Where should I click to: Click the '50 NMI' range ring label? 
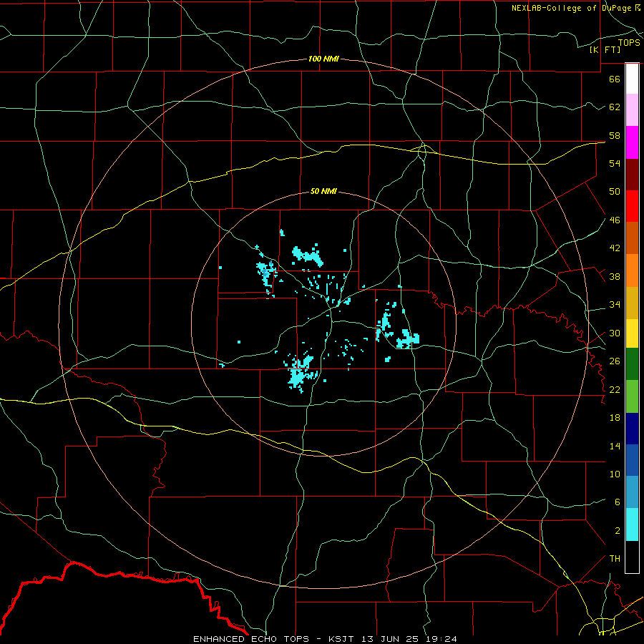pyautogui.click(x=323, y=191)
